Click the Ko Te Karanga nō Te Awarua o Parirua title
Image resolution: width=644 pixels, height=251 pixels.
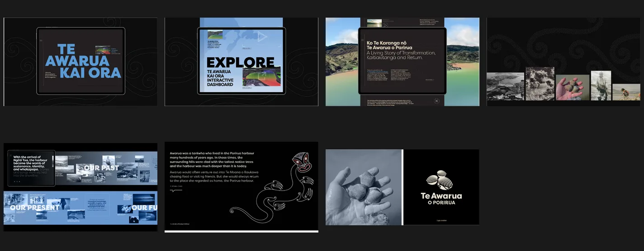(389, 45)
